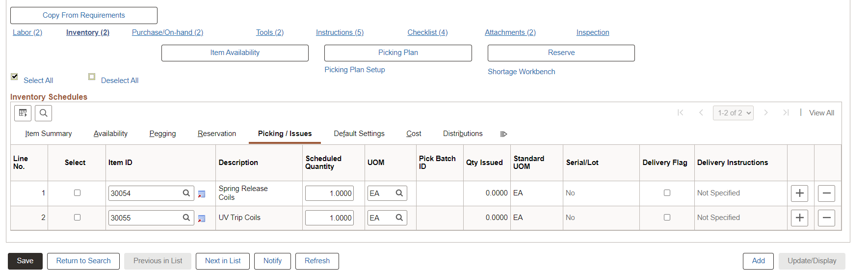The width and height of the screenshot is (868, 275).
Task: Open the grid personalize icon
Action: [x=23, y=113]
